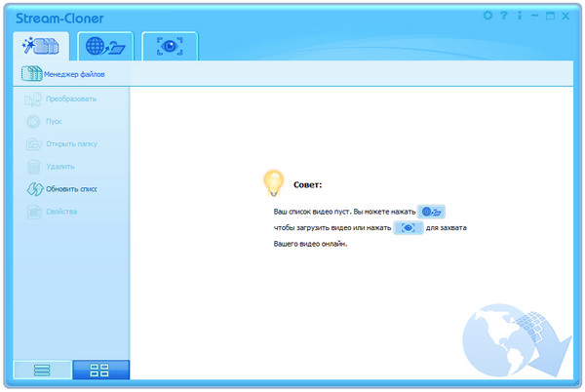
Task: Click the Преобразовать convert icon
Action: (x=33, y=99)
